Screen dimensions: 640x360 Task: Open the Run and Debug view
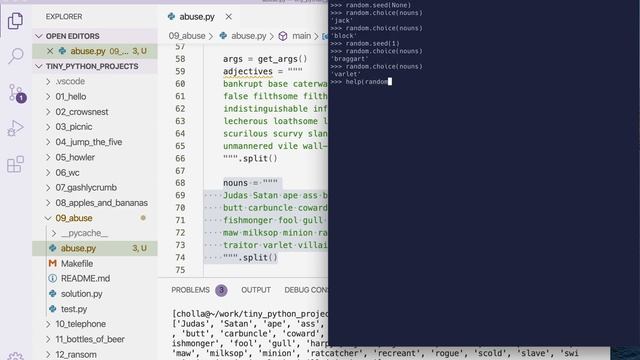pyautogui.click(x=16, y=129)
